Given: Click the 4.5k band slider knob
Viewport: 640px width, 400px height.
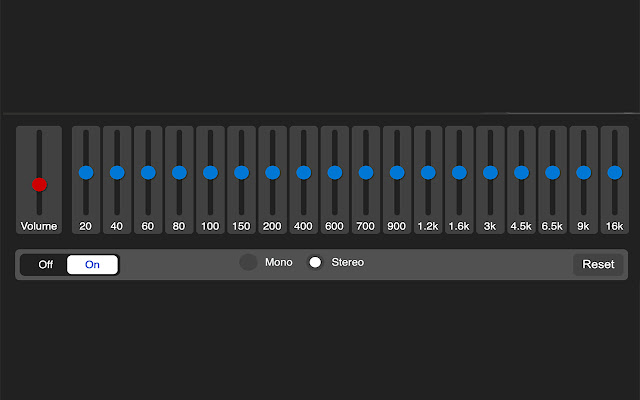Looking at the screenshot, I should click(521, 173).
